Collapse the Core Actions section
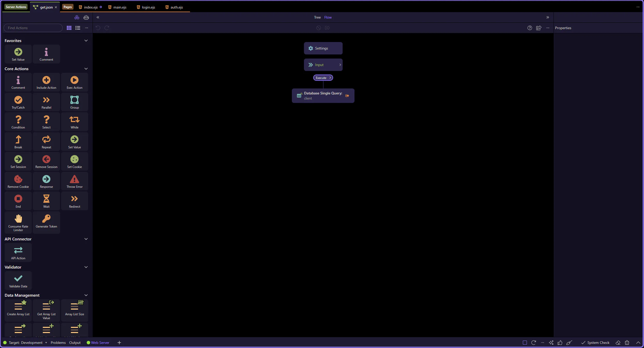Viewport: 644px width, 348px height. coord(86,69)
